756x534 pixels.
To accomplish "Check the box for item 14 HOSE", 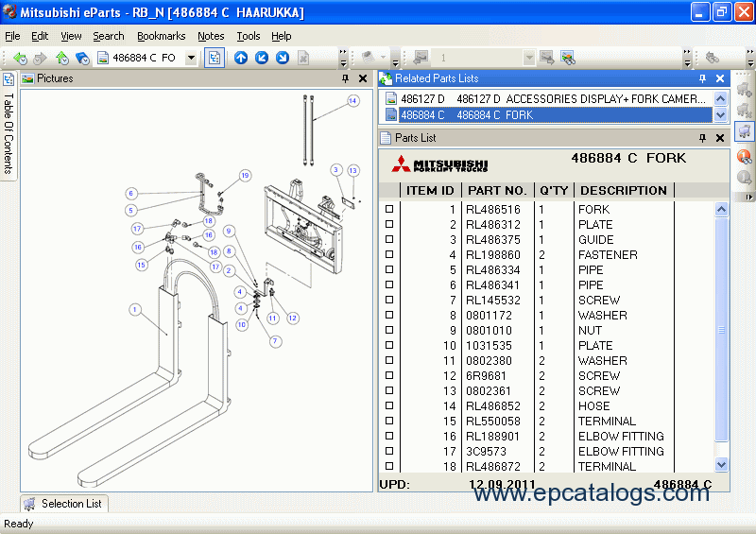I will click(389, 405).
